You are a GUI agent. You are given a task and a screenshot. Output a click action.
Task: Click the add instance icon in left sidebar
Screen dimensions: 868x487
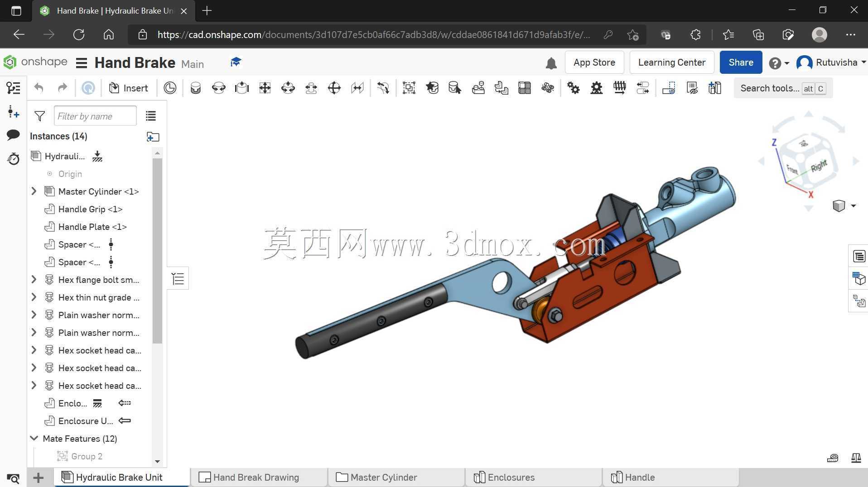pyautogui.click(x=14, y=112)
